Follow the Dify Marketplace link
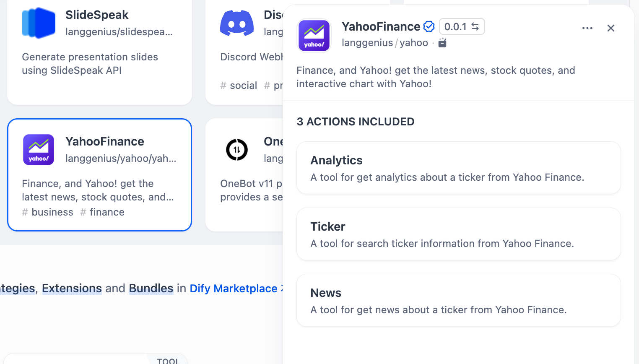The height and width of the screenshot is (364, 639). coord(234,289)
